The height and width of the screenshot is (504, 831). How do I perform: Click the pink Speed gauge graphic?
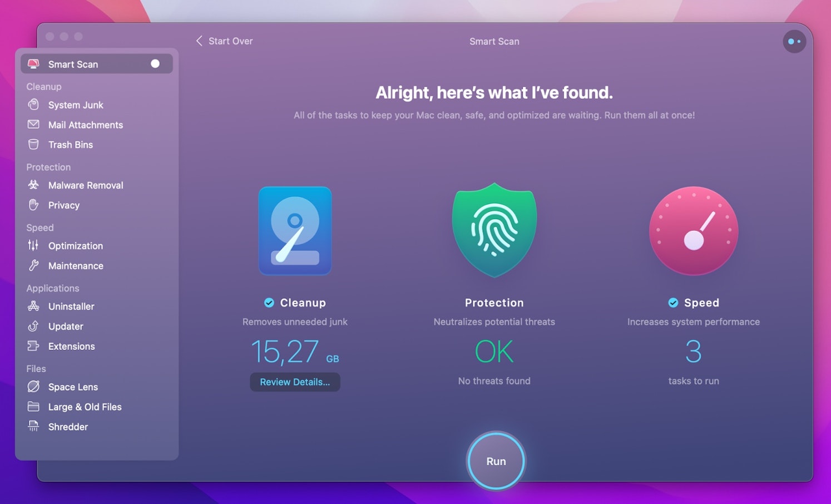[694, 230]
